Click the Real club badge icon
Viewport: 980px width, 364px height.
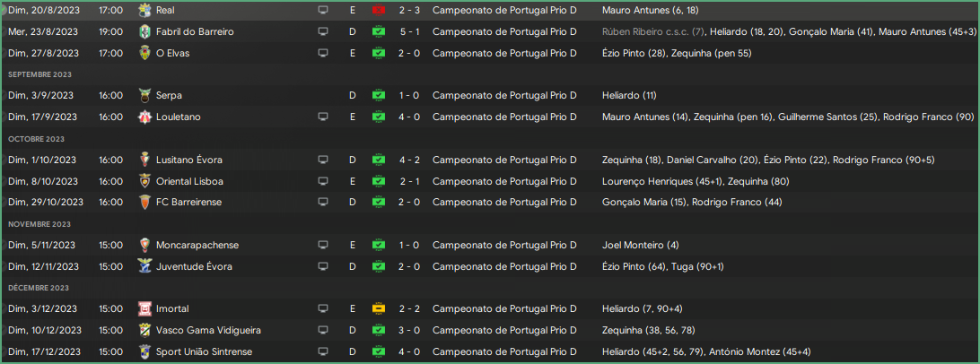(x=145, y=10)
